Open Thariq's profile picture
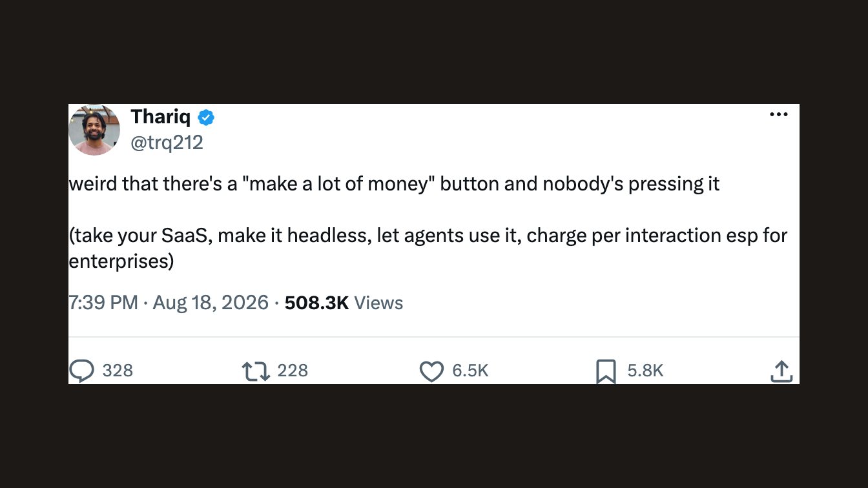This screenshot has width=868, height=488. [x=94, y=130]
